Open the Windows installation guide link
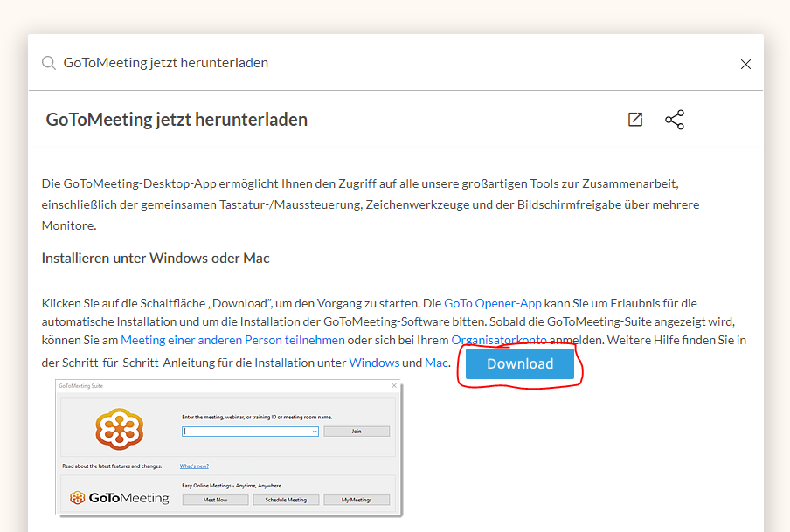This screenshot has width=790, height=532. point(374,363)
